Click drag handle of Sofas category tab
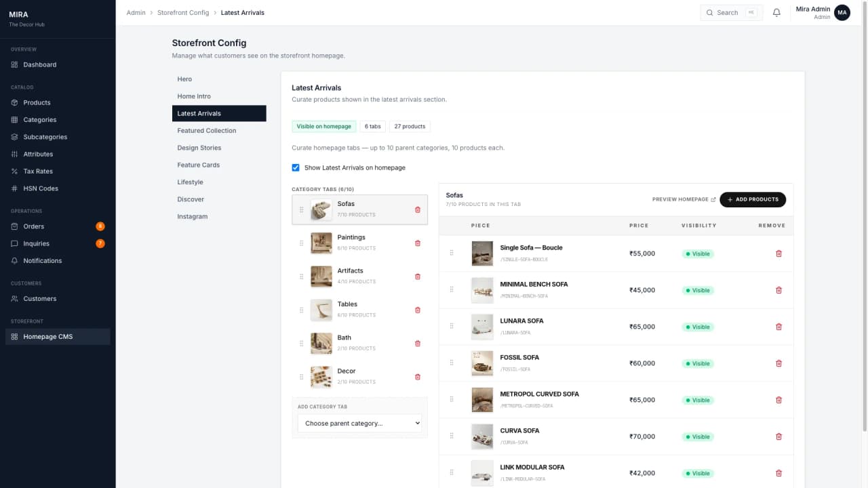868x488 pixels. (x=302, y=209)
